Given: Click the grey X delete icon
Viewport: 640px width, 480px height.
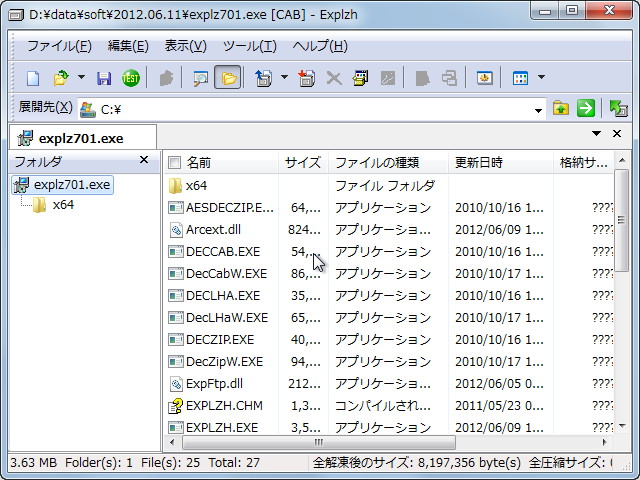Looking at the screenshot, I should point(334,78).
